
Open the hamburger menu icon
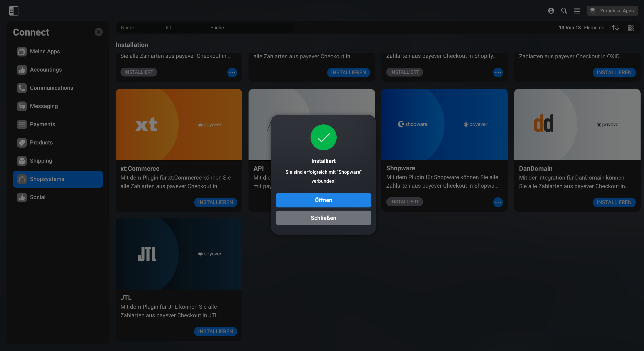tap(577, 11)
